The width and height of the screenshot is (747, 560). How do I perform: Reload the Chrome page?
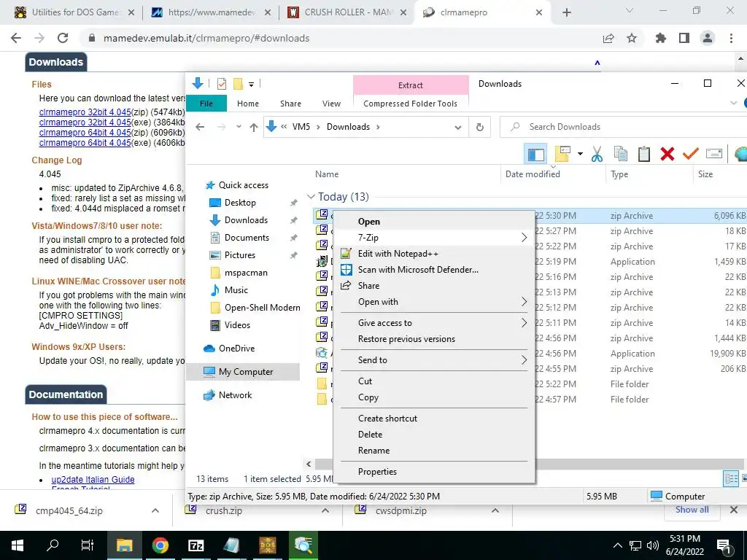(x=63, y=38)
